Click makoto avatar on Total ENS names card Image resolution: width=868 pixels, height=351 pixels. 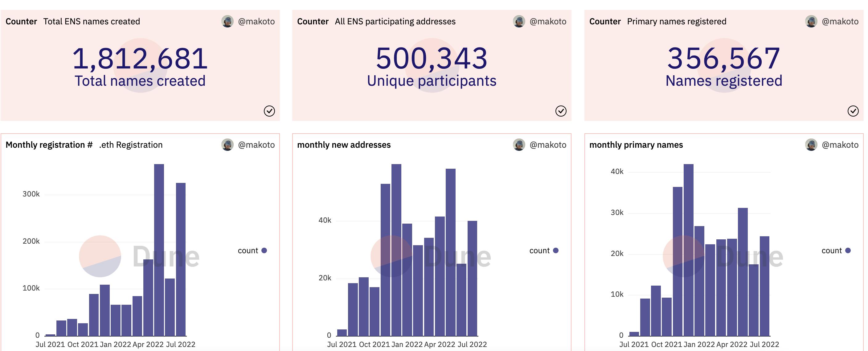(227, 21)
